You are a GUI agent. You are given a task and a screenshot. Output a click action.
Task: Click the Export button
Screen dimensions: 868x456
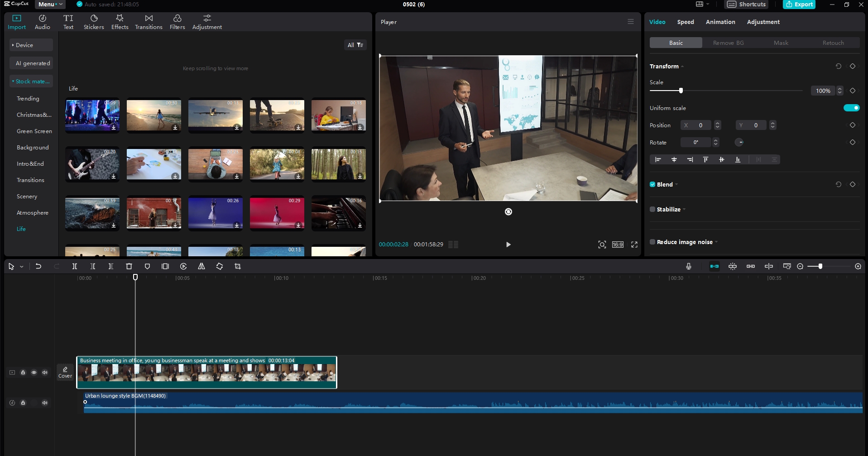click(x=799, y=5)
